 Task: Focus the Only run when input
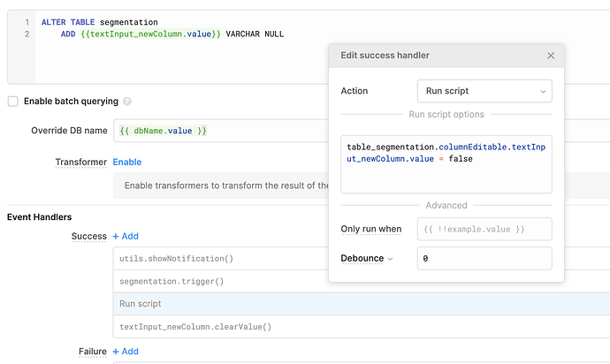tap(484, 229)
